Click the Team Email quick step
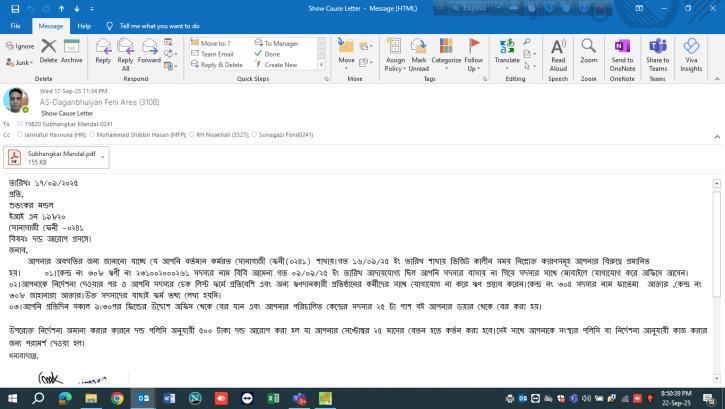Viewport: 725px width, 409px height. click(216, 54)
